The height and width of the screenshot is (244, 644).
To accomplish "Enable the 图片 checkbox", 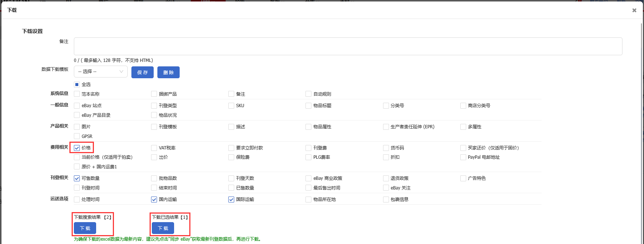I will (77, 127).
